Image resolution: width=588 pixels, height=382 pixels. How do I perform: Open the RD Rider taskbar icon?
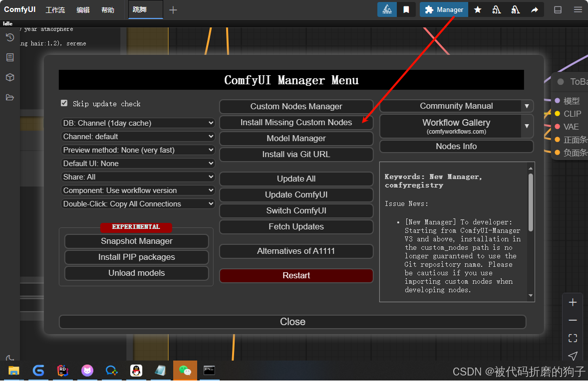tap(62, 371)
